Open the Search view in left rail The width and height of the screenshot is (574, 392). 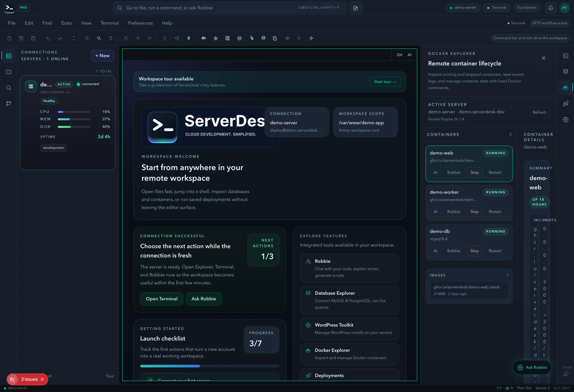[9, 88]
